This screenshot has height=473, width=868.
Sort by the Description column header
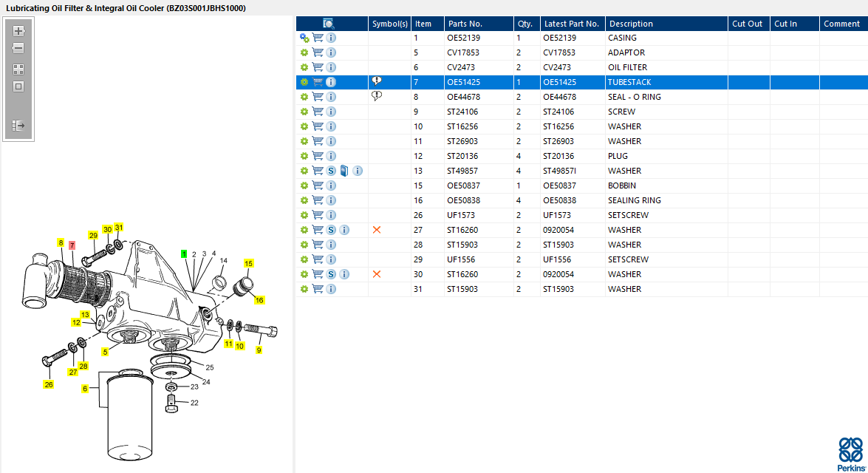coord(666,23)
